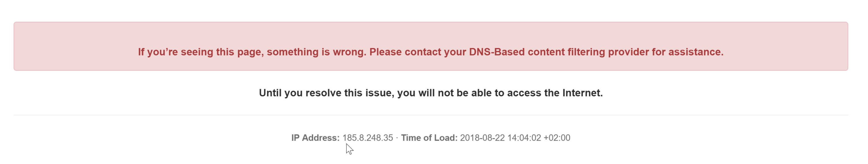Click the "IP Address:" label

click(x=315, y=138)
